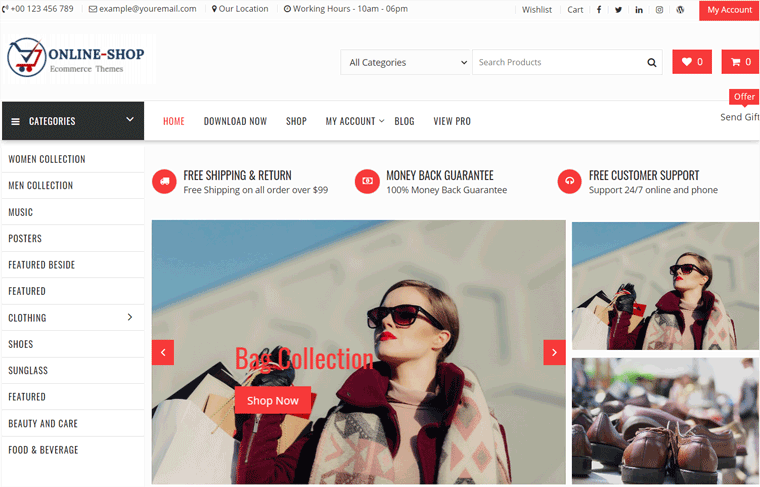Select Sunglass category
Viewport: 760px width, 487px height.
click(x=73, y=371)
